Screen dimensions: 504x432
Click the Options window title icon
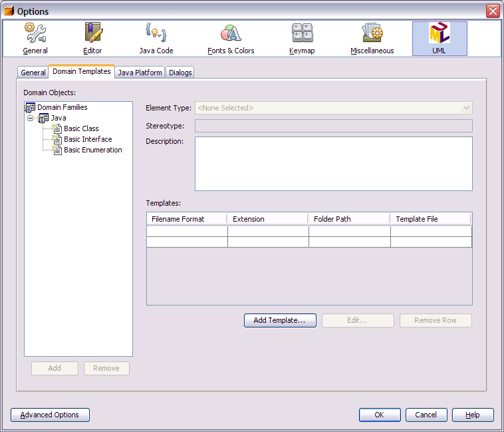point(9,11)
